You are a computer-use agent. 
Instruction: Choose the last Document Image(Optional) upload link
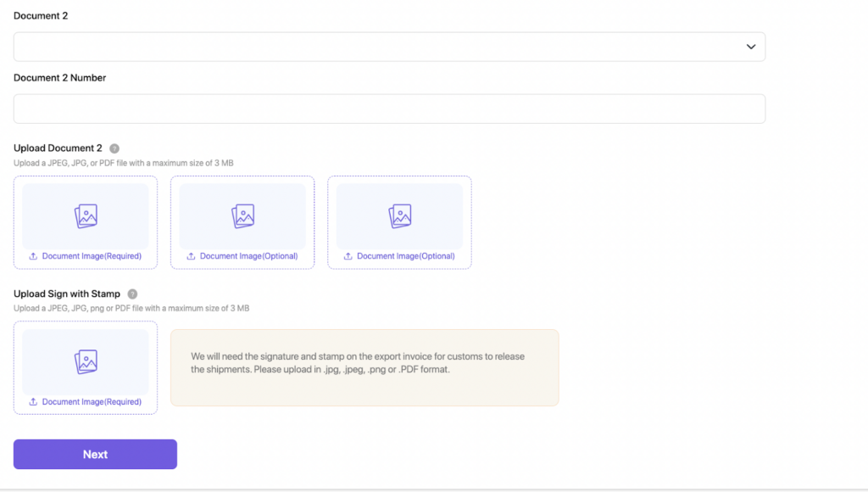coord(405,256)
